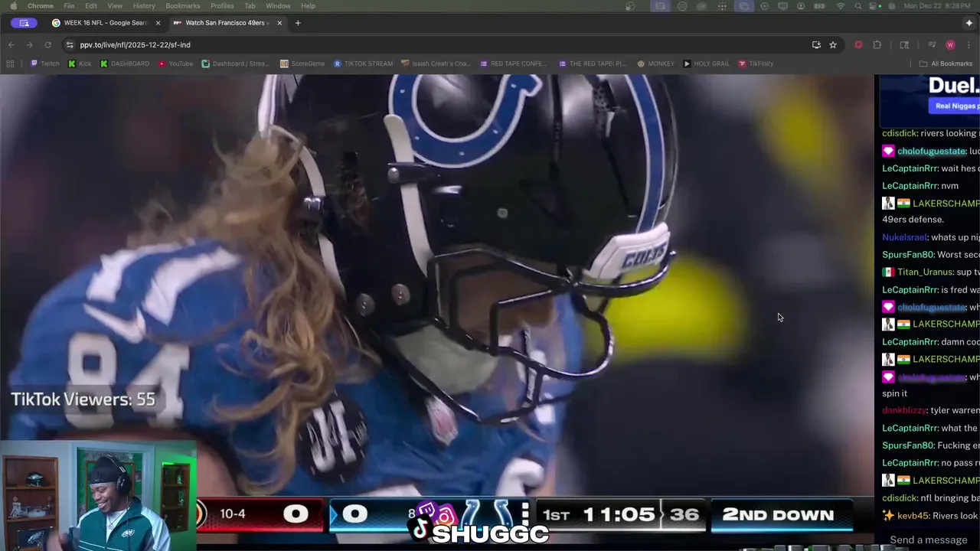Open the DASHBOARD bookmark
This screenshot has height=551, width=980.
(125, 64)
